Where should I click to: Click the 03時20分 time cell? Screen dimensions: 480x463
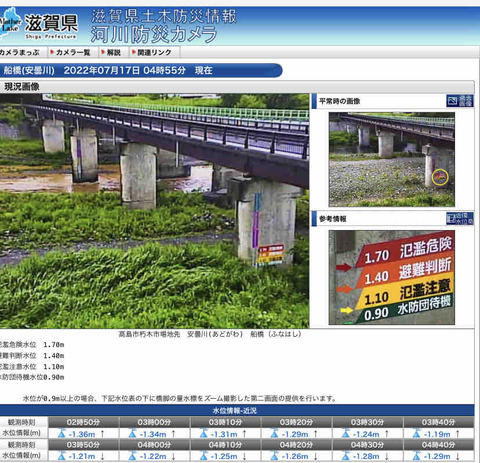tap(296, 422)
